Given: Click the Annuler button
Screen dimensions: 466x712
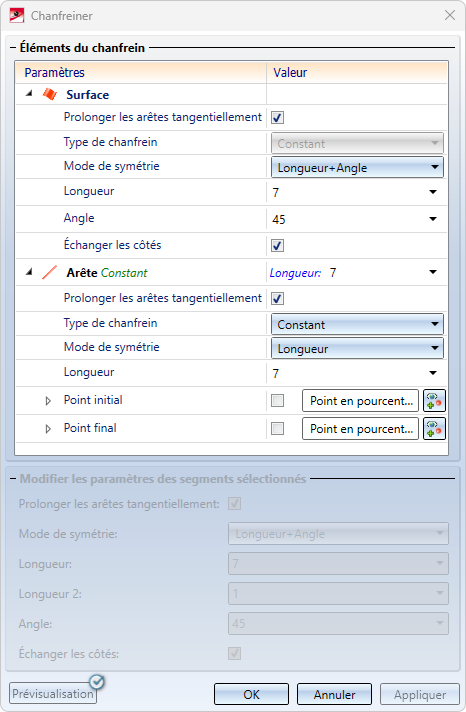Looking at the screenshot, I should coord(334,694).
